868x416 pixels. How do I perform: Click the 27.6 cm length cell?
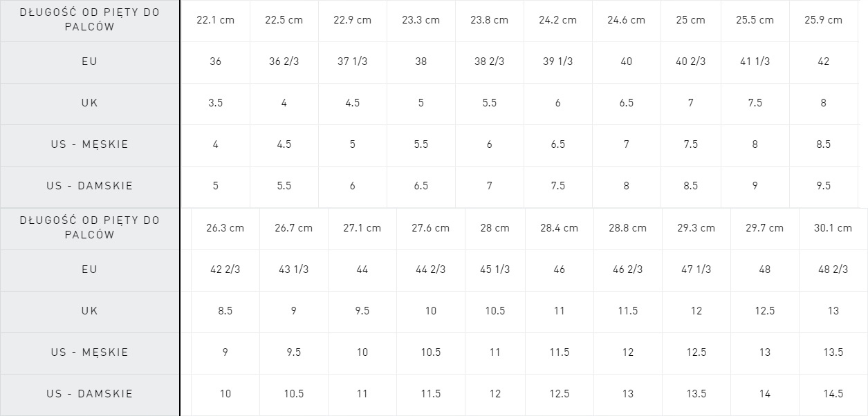pyautogui.click(x=430, y=228)
